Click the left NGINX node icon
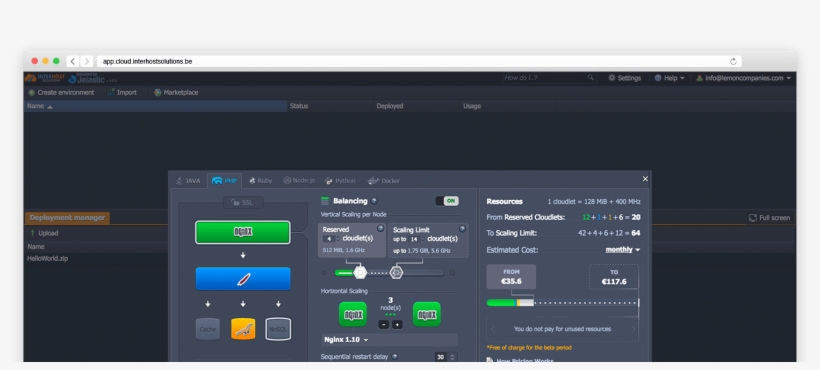This screenshot has height=370, width=820. (x=353, y=315)
